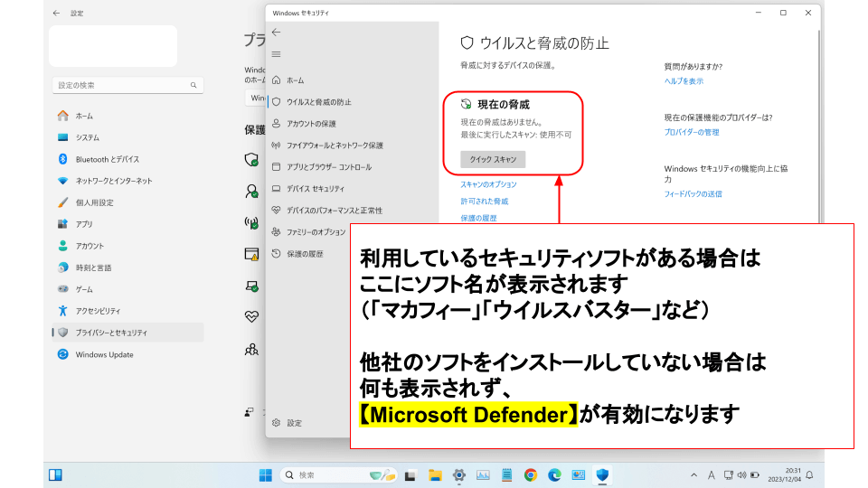Screen dimensions: 868x488
Task: Open アカウントの保護 section
Action: pos(311,124)
